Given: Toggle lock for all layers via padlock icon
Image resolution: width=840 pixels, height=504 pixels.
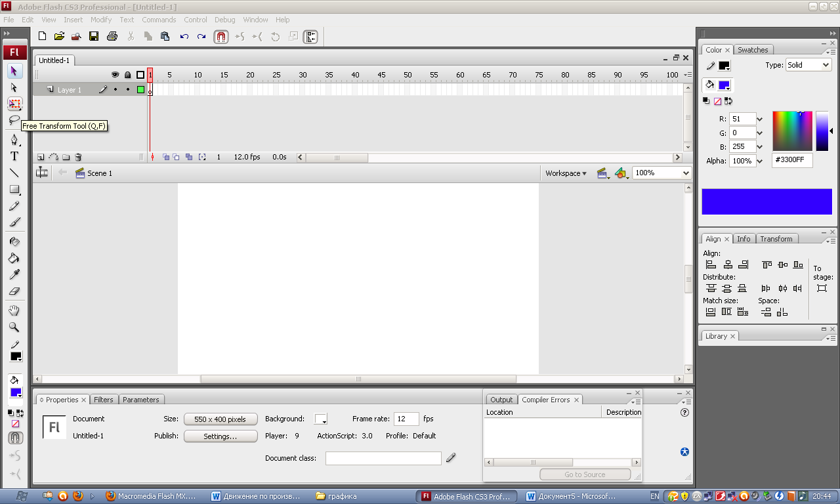Looking at the screenshot, I should pos(128,75).
